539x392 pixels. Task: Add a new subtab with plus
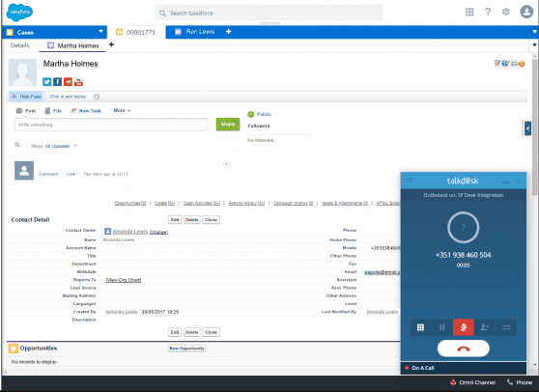[111, 44]
